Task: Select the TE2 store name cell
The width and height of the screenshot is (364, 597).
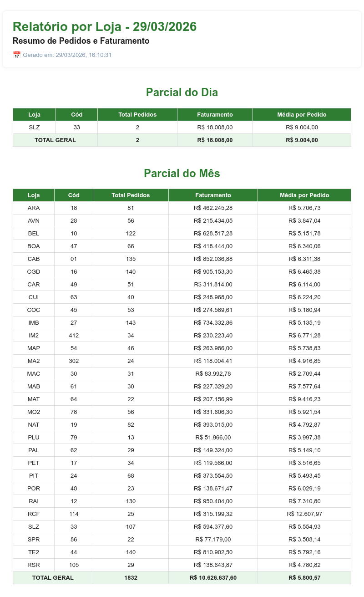Action: coord(34,552)
